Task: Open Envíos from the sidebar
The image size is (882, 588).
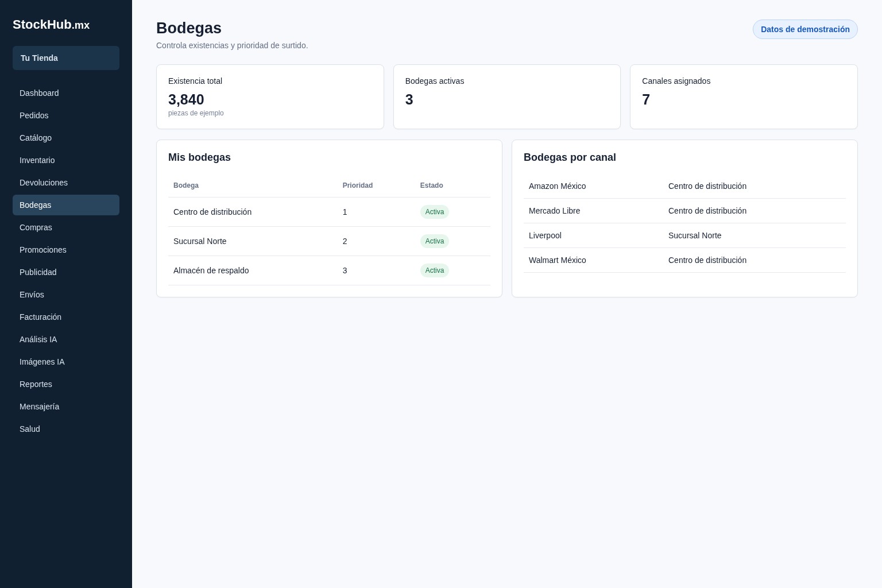Action: point(66,295)
